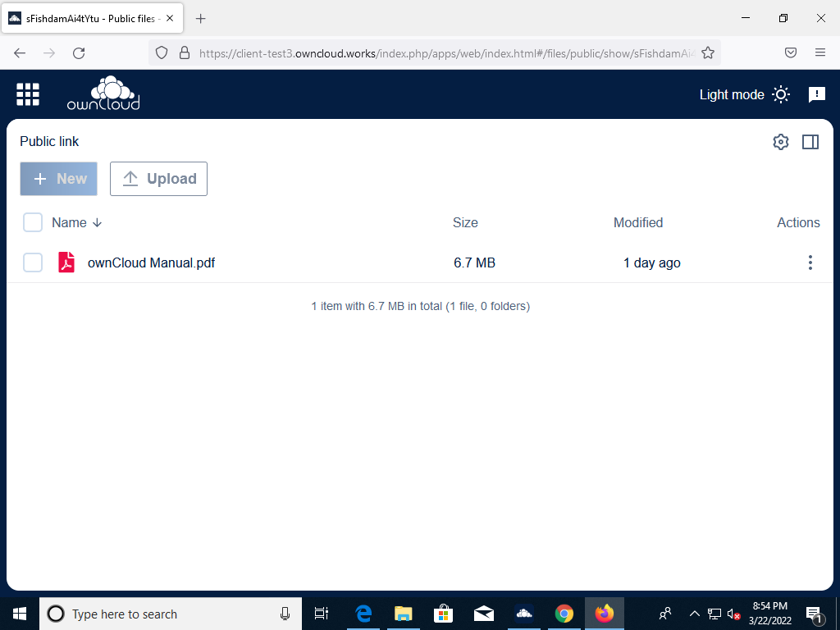This screenshot has width=840, height=630.
Task: Click the page reload control
Action: (79, 52)
